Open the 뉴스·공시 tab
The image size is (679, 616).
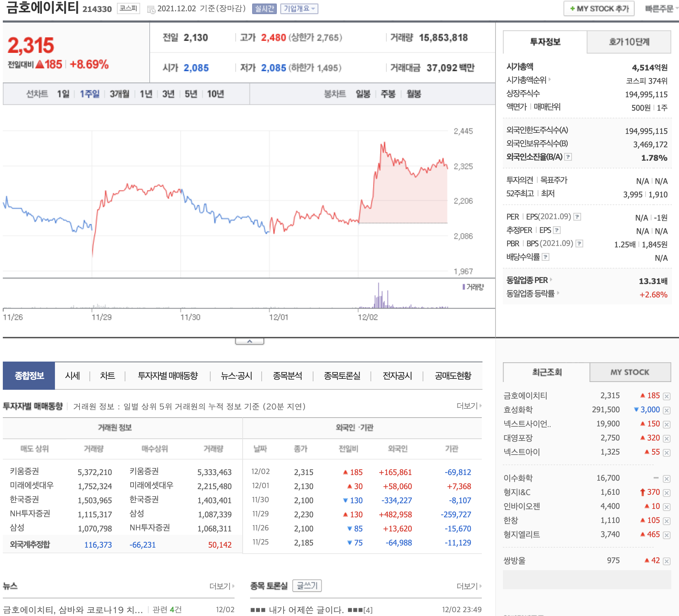pyautogui.click(x=236, y=376)
